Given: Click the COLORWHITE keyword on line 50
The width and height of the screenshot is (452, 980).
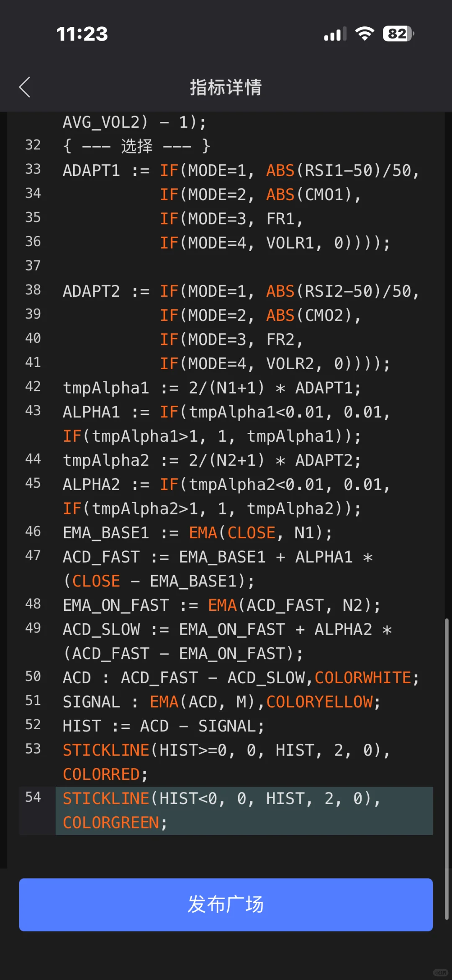Looking at the screenshot, I should [363, 678].
